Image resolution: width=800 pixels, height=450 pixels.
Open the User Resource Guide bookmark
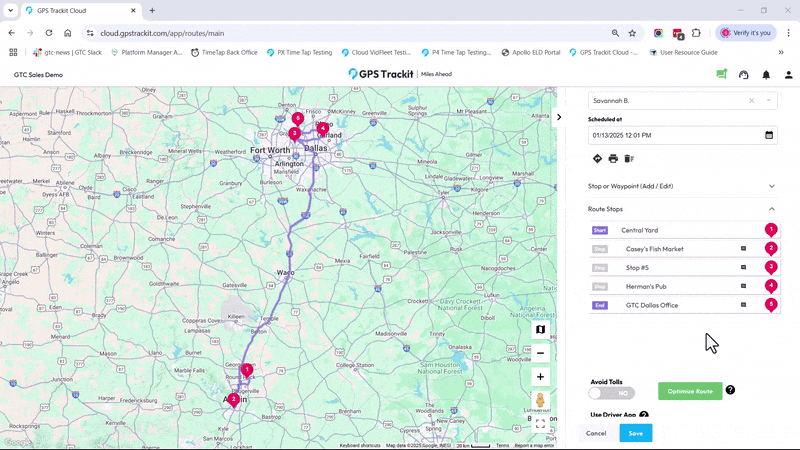(x=683, y=53)
